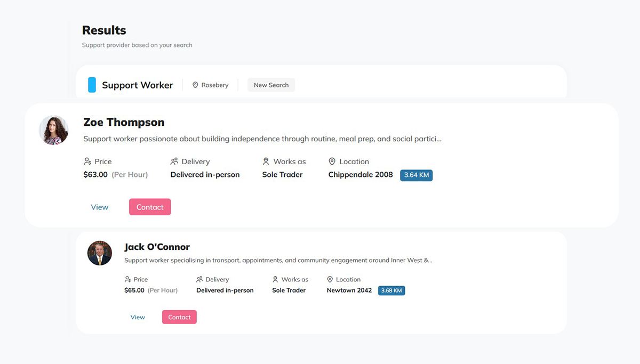The image size is (640, 364).
Task: Click Zoe Thompson's Price icon
Action: point(87,161)
